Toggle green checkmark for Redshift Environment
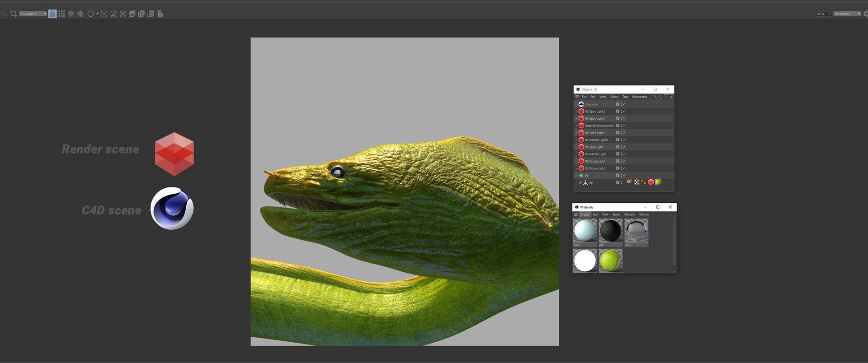Screen dimensions: 868x363 [624, 126]
